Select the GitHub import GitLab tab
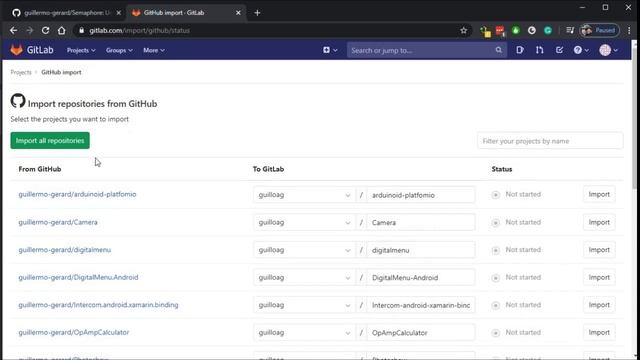640x360 pixels. click(186, 13)
